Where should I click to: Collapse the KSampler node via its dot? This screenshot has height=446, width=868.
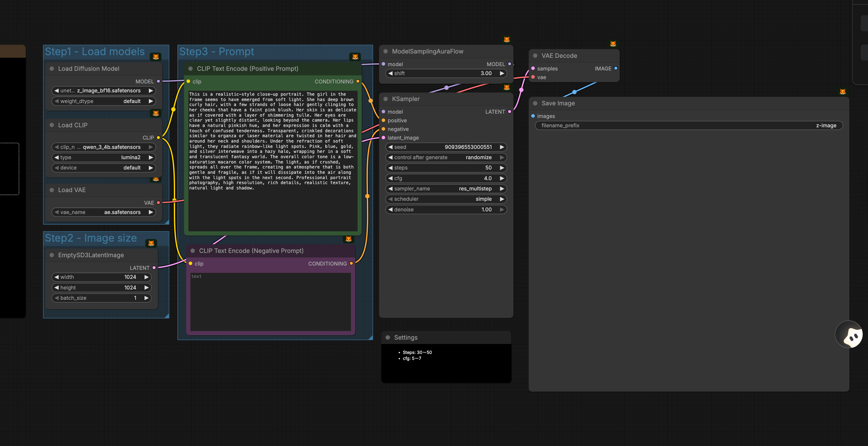tap(385, 99)
